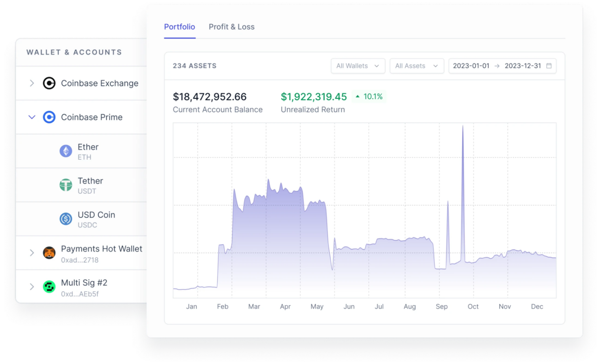This screenshot has width=598, height=364.
Task: Switch to the Profit & Loss tab
Action: click(232, 27)
